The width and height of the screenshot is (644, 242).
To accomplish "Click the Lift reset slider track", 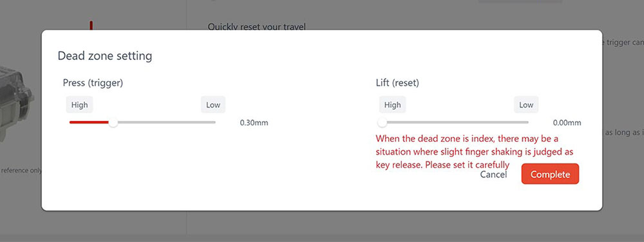I will click(x=455, y=122).
